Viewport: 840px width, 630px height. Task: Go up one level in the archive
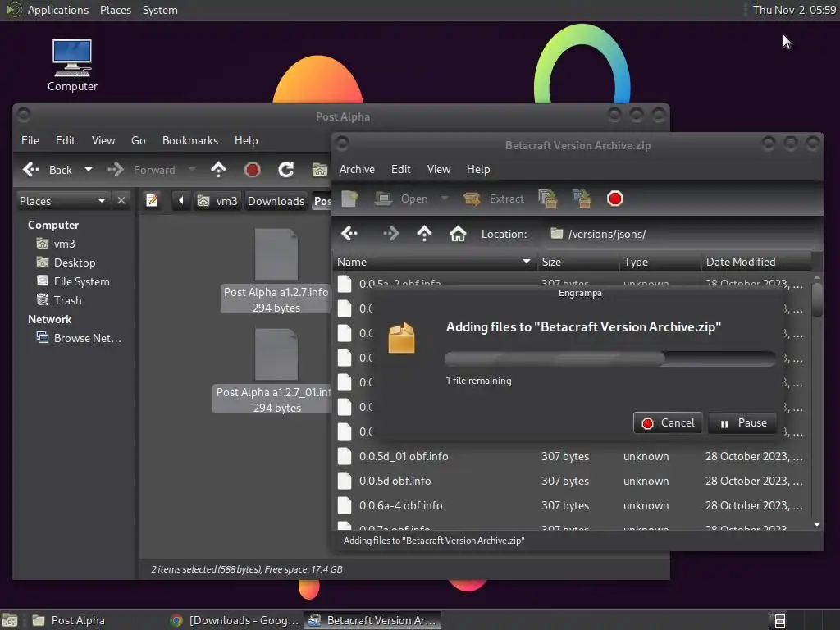424,234
